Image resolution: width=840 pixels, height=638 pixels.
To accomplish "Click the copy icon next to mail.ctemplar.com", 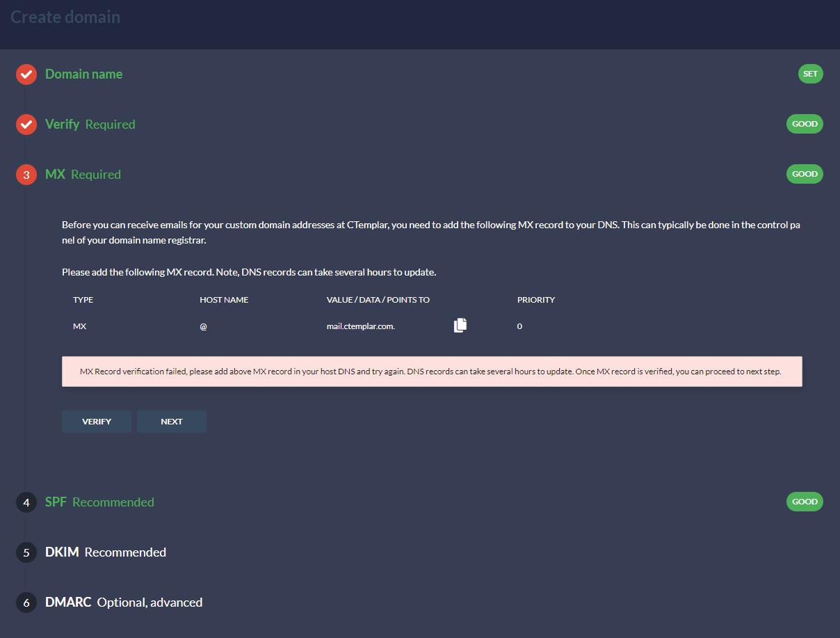I will pyautogui.click(x=460, y=325).
